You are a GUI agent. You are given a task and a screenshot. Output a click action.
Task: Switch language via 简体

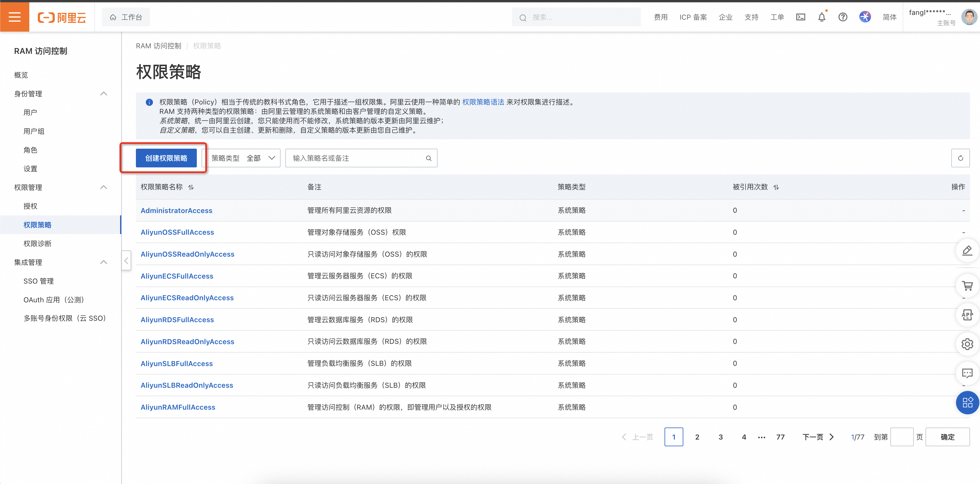890,17
